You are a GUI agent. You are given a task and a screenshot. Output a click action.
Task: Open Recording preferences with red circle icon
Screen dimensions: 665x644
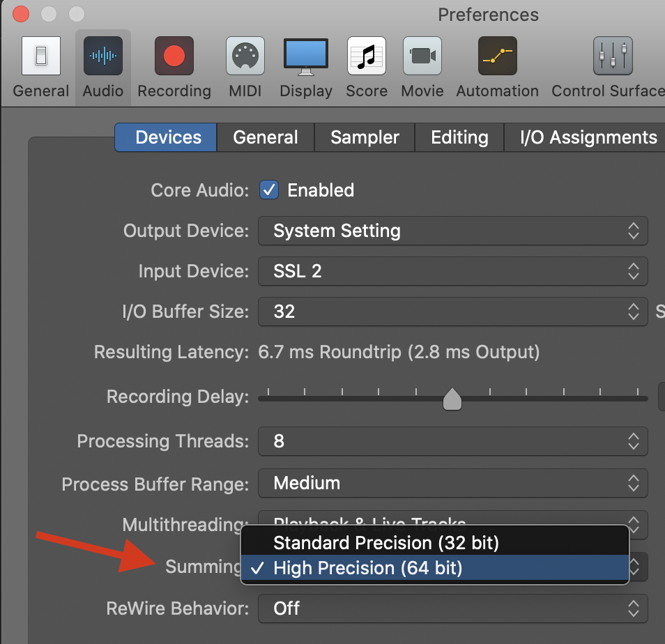[x=174, y=57]
